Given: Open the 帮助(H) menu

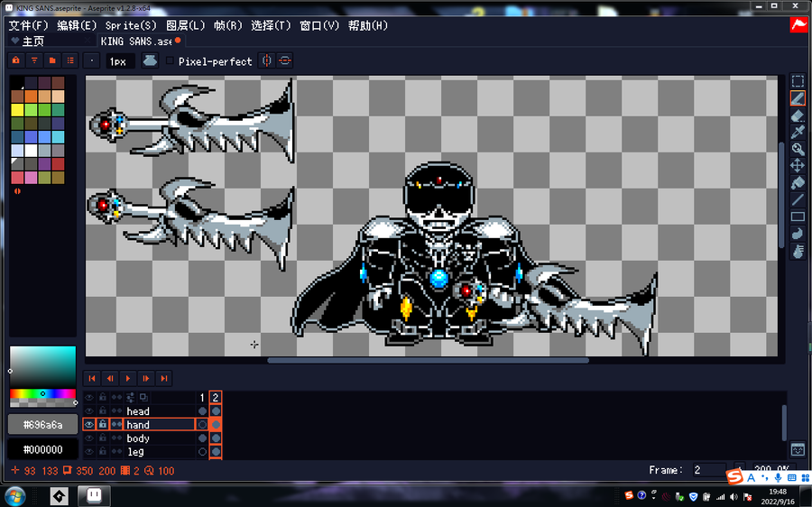Looking at the screenshot, I should coord(368,25).
